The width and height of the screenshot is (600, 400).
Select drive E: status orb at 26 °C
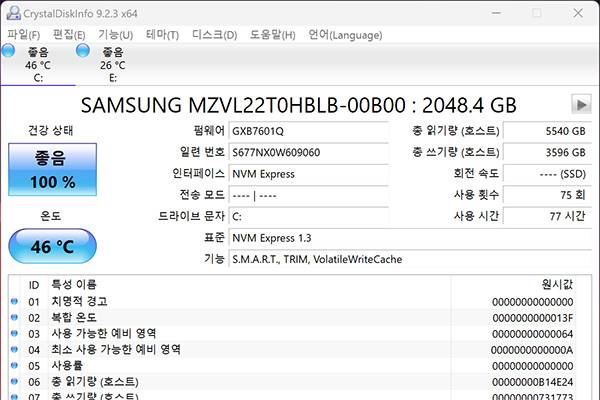[97, 52]
